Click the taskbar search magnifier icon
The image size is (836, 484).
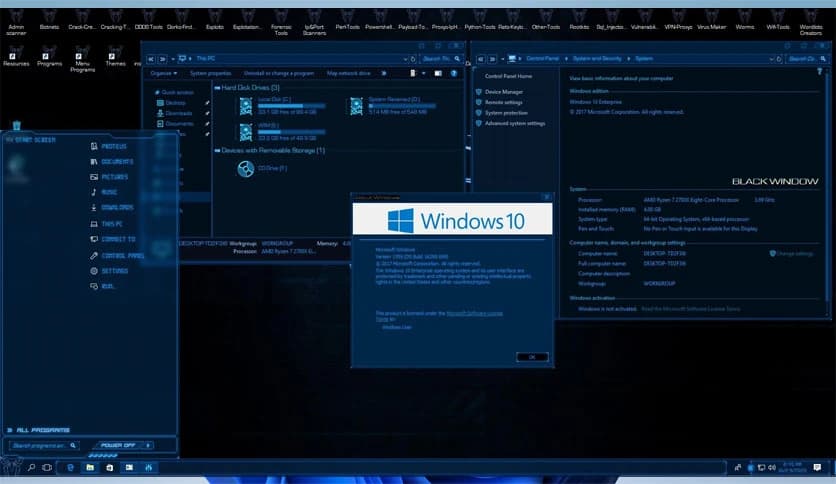[x=31, y=467]
